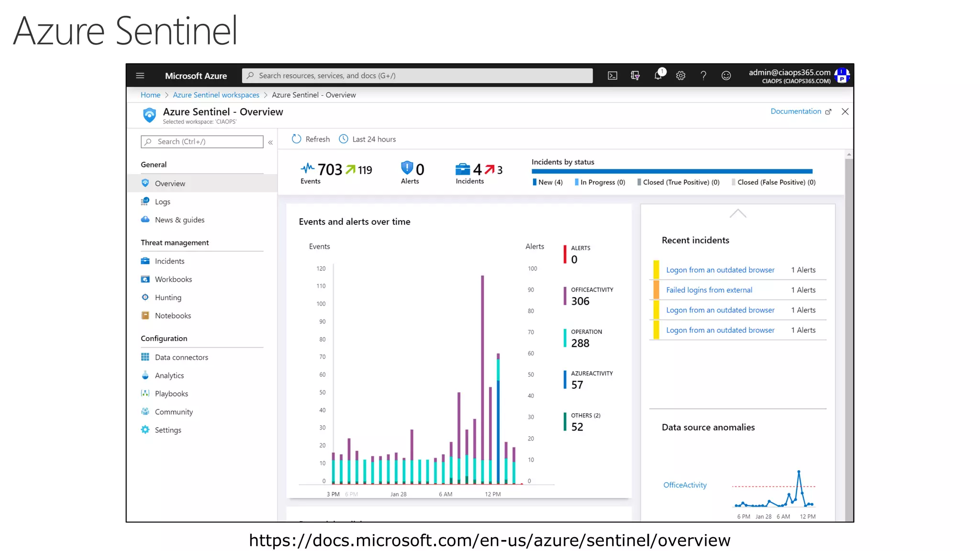Click the Refresh button label
This screenshot has height=551, width=980.
318,139
